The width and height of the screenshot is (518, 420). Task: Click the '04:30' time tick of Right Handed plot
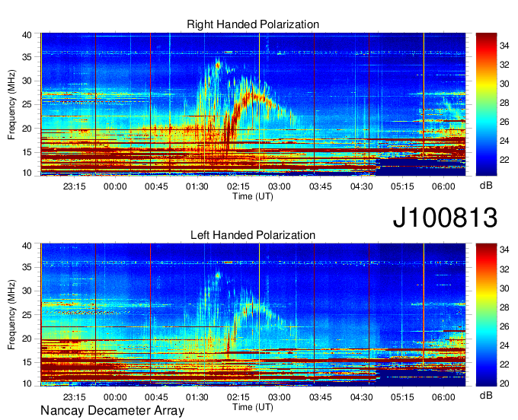click(361, 186)
